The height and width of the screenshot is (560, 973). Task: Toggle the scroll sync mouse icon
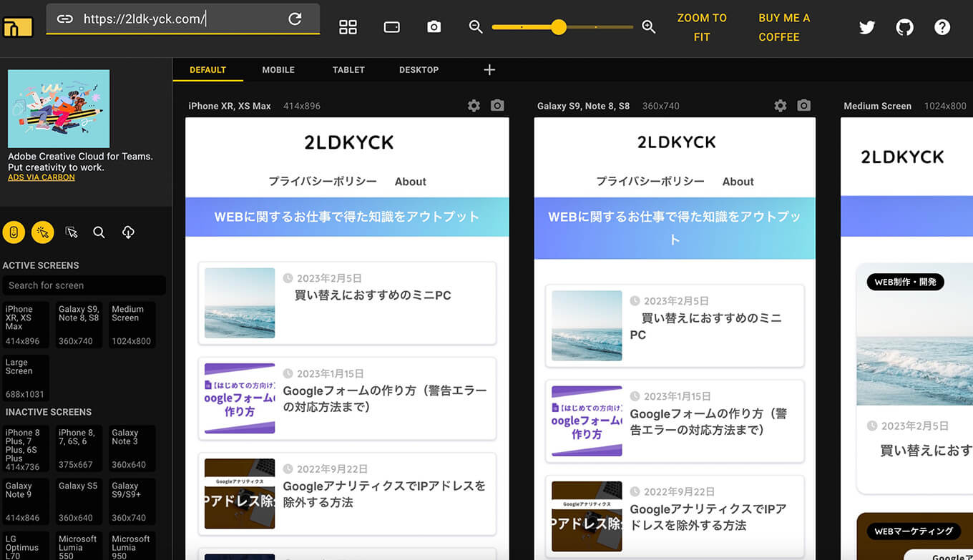(14, 232)
